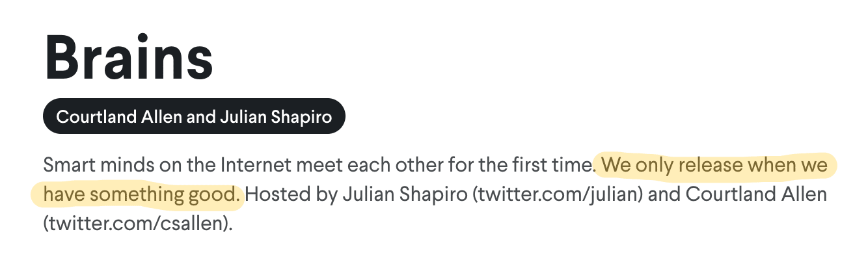Open the Courtland Allen and Julian Shapiro author pill
868x273 pixels.
click(194, 116)
